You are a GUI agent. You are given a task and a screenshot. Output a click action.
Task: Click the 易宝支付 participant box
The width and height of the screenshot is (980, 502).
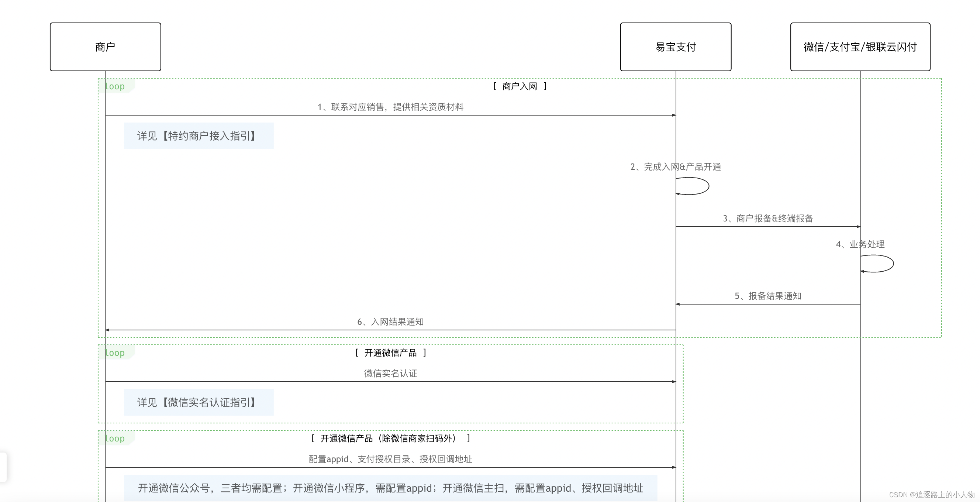(675, 47)
